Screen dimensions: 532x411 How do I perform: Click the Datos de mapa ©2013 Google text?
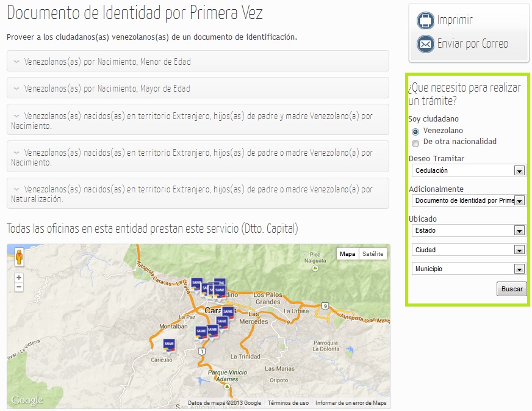[225, 403]
